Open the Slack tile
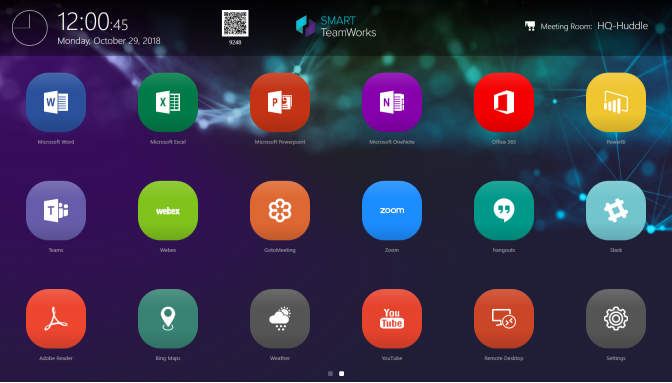 [616, 210]
